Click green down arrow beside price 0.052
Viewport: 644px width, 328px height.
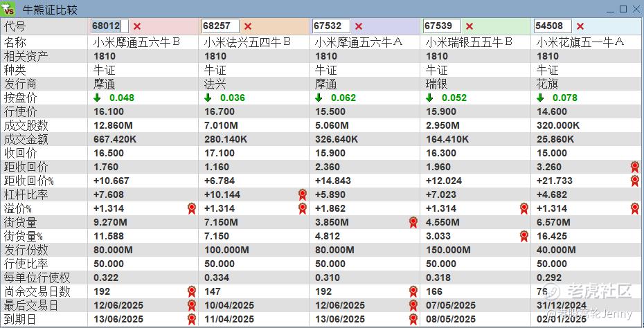coord(429,98)
